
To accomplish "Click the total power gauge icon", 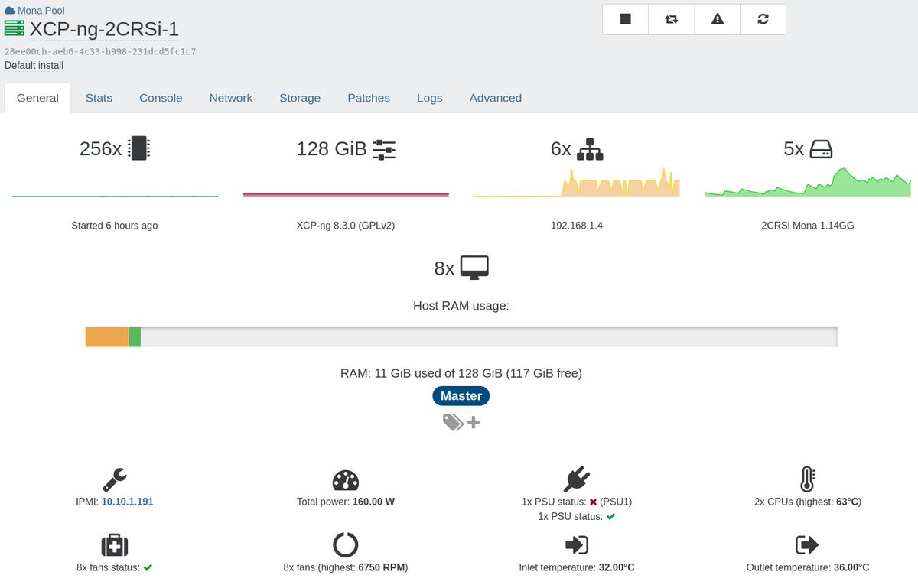I will (346, 479).
